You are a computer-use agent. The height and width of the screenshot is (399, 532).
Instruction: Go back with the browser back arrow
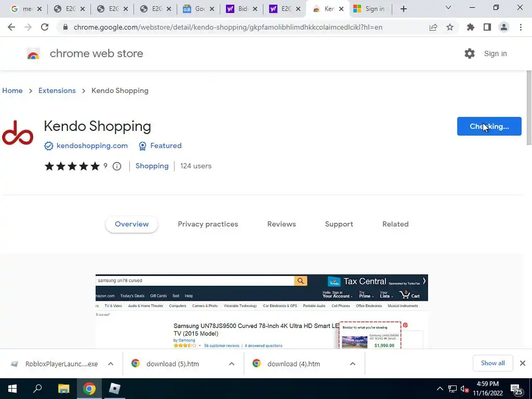tap(11, 27)
